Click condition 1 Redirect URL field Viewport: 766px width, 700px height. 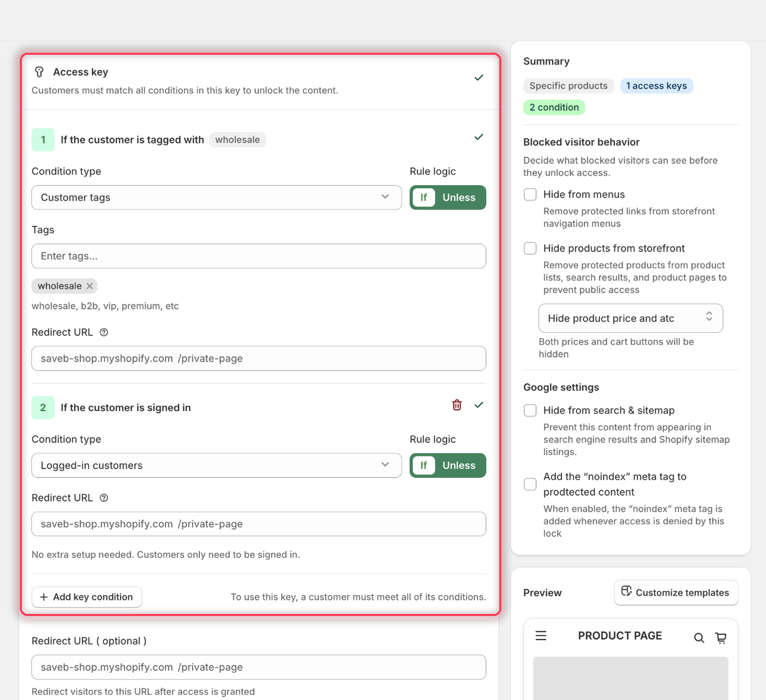click(259, 359)
